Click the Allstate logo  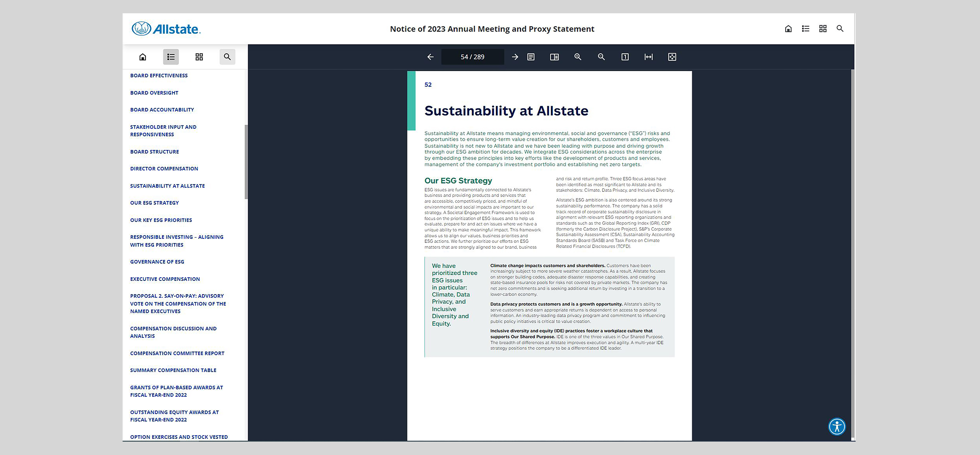[x=166, y=29]
